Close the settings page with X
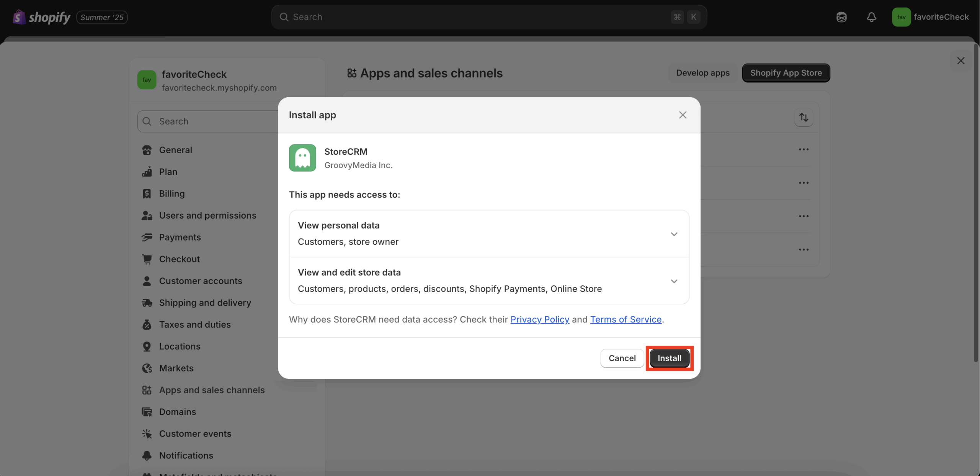This screenshot has height=476, width=980. (x=960, y=61)
